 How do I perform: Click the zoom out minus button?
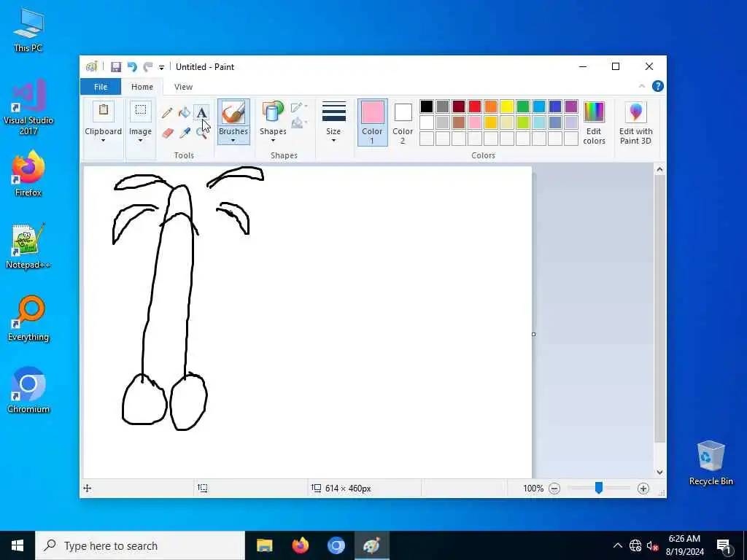(x=554, y=489)
